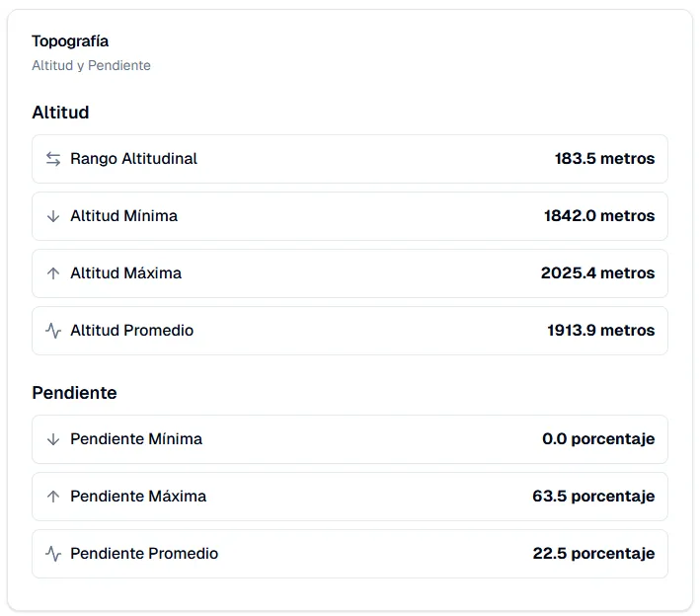Screen dimensions: 700x616
Task: Click the Altitud Promedio label text
Action: [131, 330]
